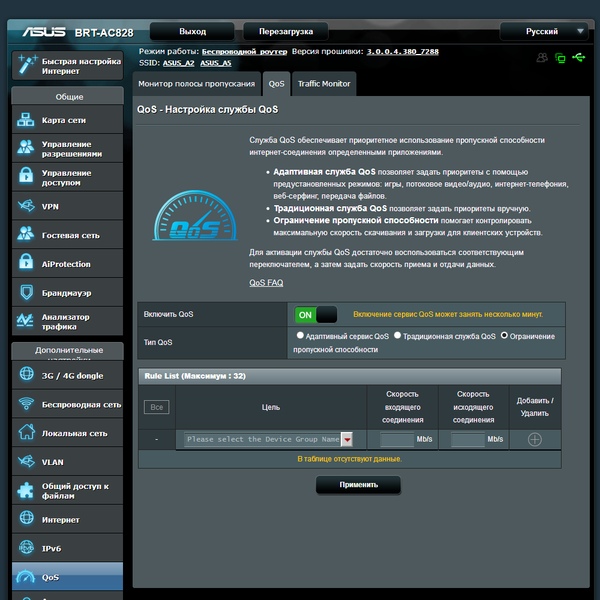Image resolution: width=600 pixels, height=600 pixels.
Task: Open Брандмауэр shield icon
Action: [x=26, y=292]
